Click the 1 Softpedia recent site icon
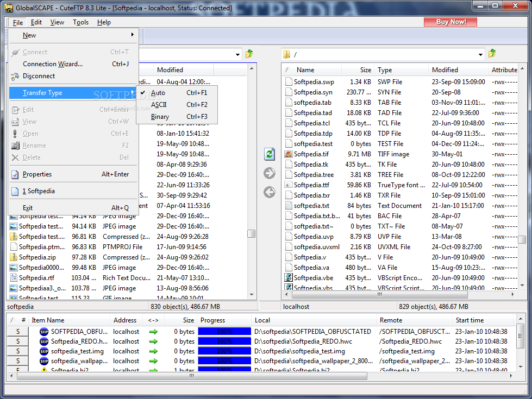The height and width of the screenshot is (399, 532). click(15, 191)
